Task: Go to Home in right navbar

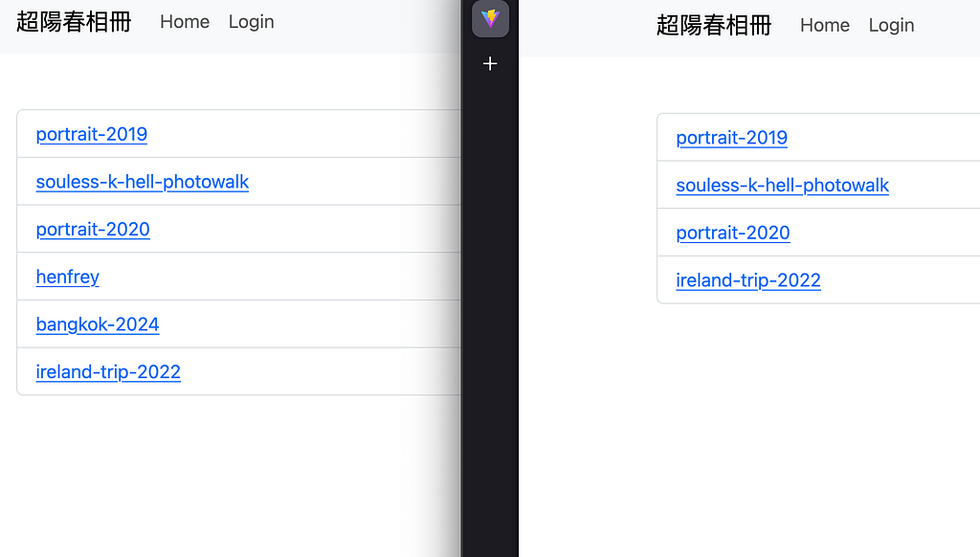Action: pos(825,25)
